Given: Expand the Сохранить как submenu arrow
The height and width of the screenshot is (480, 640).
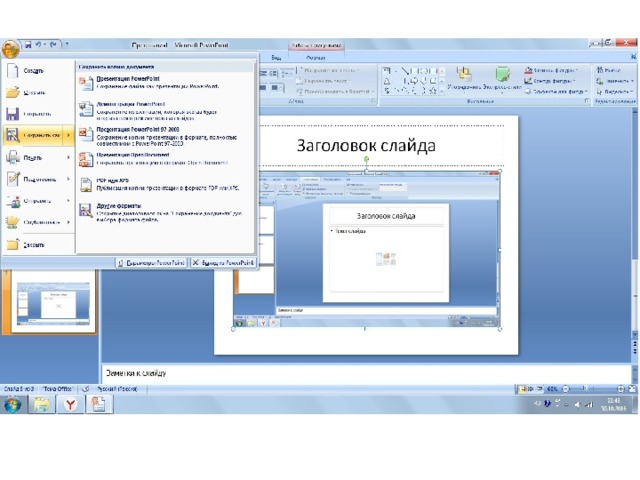Looking at the screenshot, I should click(x=69, y=135).
